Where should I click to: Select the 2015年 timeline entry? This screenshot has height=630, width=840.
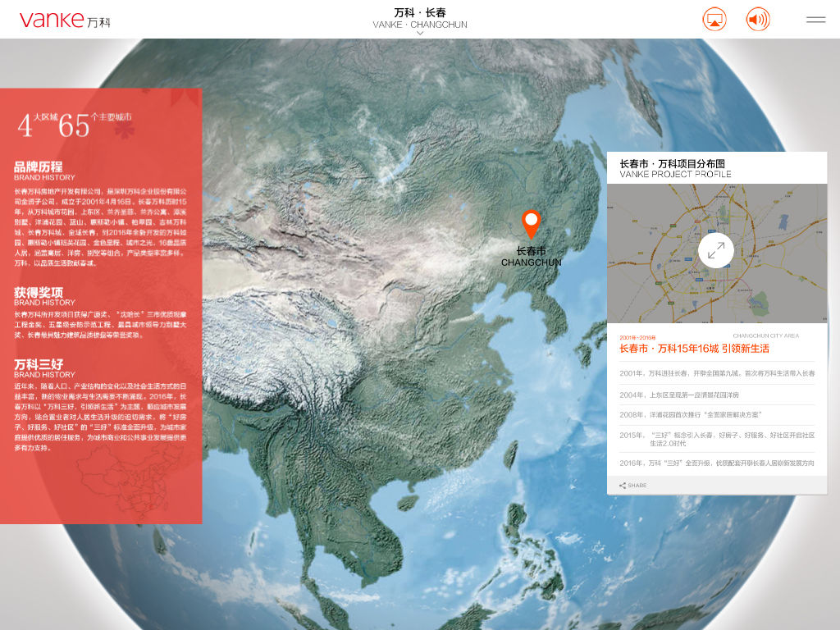(717, 440)
